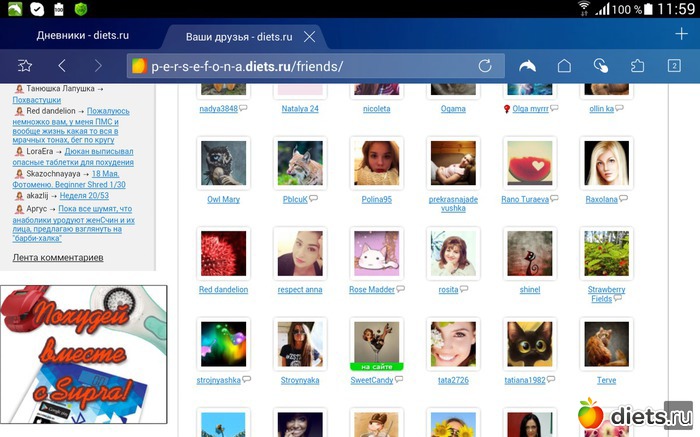Open the browser home page
This screenshot has width=700, height=437.
point(564,66)
